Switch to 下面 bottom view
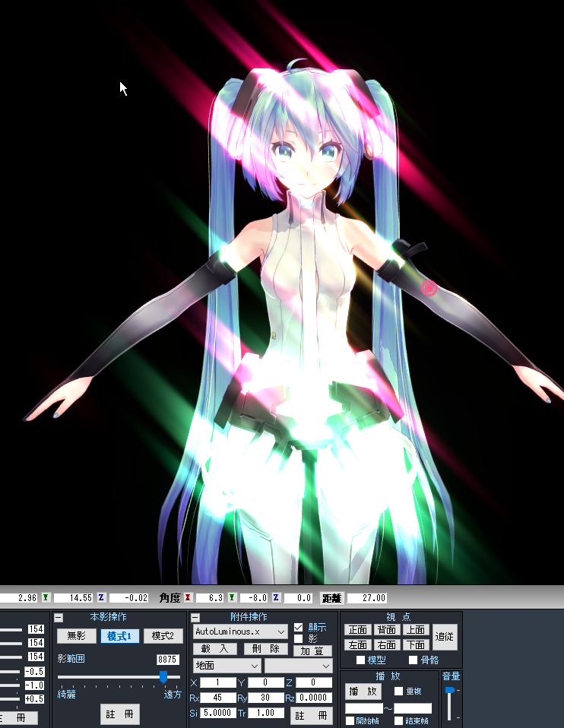Image resolution: width=564 pixels, height=728 pixels. coord(416,644)
